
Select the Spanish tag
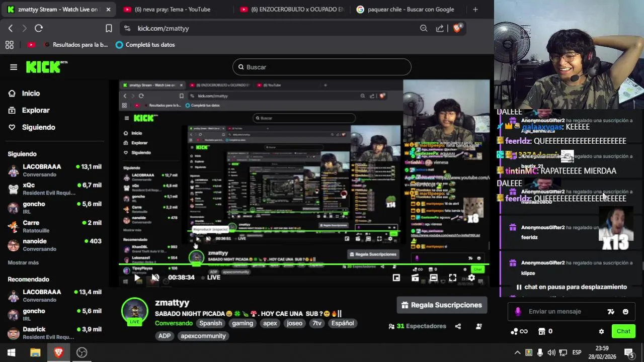210,323
